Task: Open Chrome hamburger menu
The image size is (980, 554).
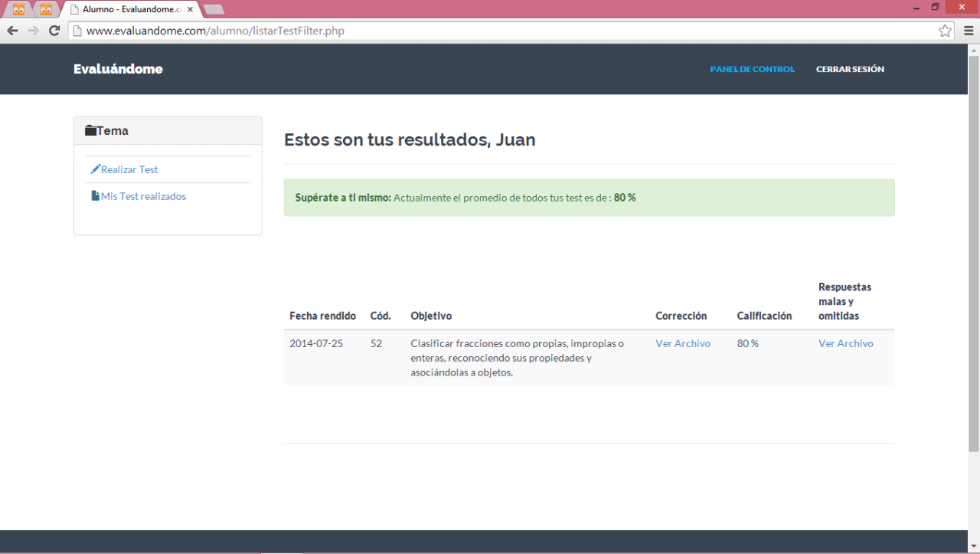Action: [969, 31]
